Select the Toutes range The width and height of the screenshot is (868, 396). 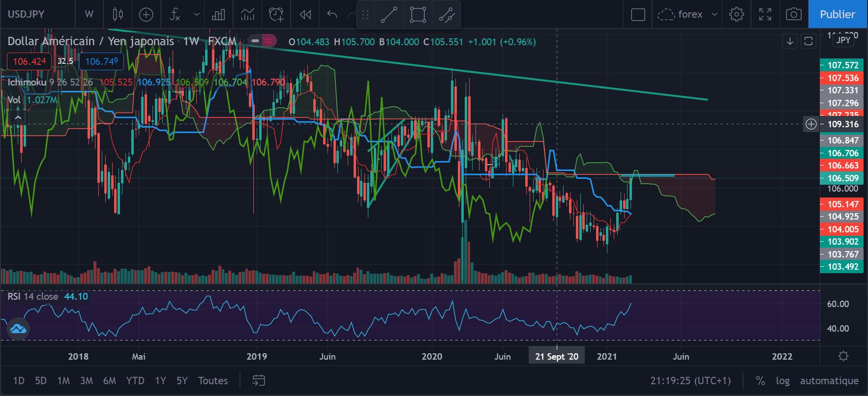click(x=213, y=381)
